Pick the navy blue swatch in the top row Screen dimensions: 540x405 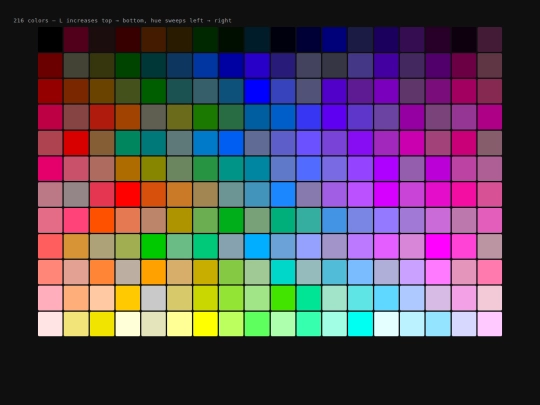tap(334, 40)
